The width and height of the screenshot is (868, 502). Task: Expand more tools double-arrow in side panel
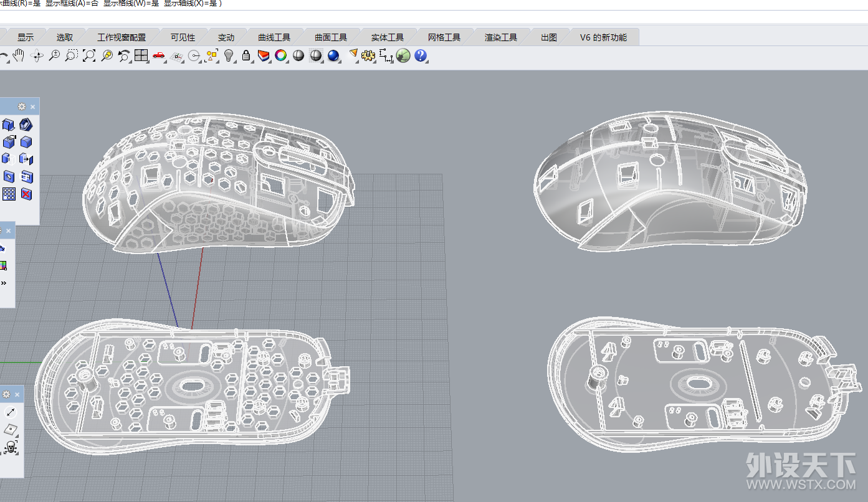tap(4, 282)
